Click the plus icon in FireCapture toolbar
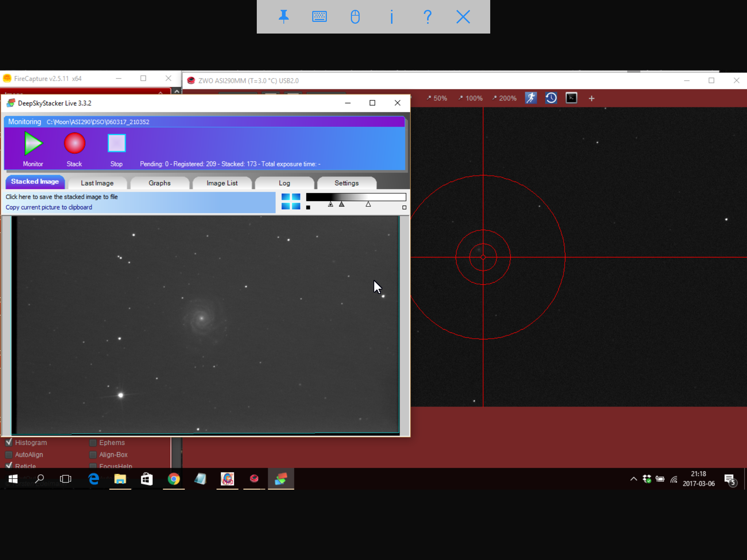Image resolution: width=747 pixels, height=560 pixels. click(592, 98)
